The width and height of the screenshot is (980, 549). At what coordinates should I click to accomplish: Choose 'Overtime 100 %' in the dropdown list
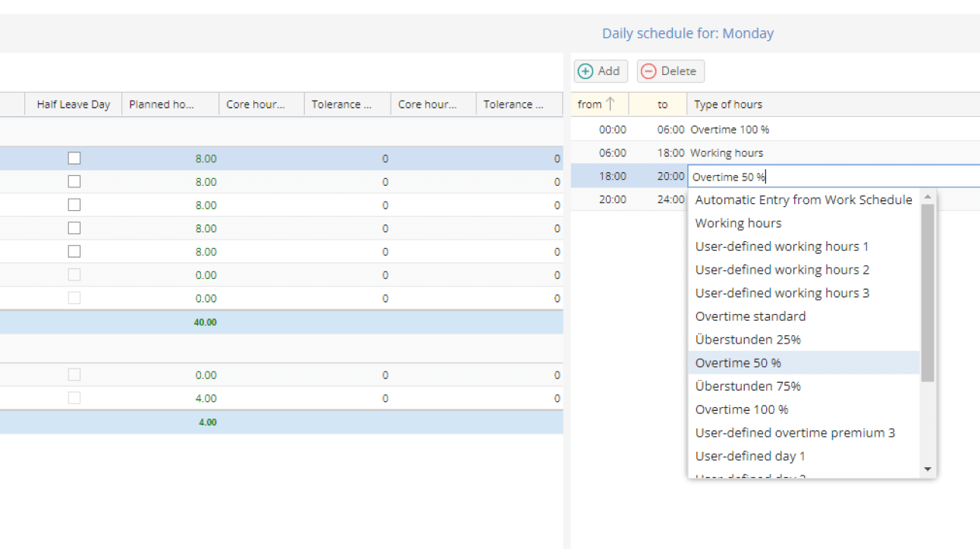tap(741, 409)
